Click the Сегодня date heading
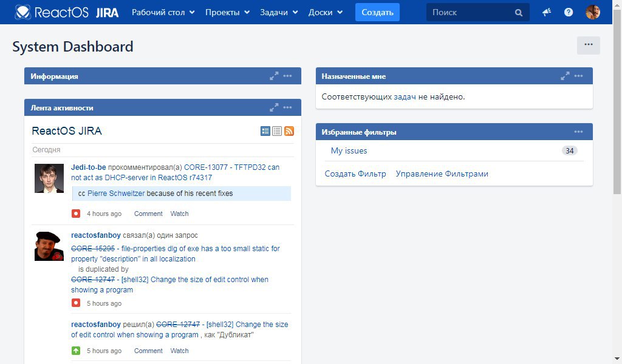622x364 pixels. (46, 150)
